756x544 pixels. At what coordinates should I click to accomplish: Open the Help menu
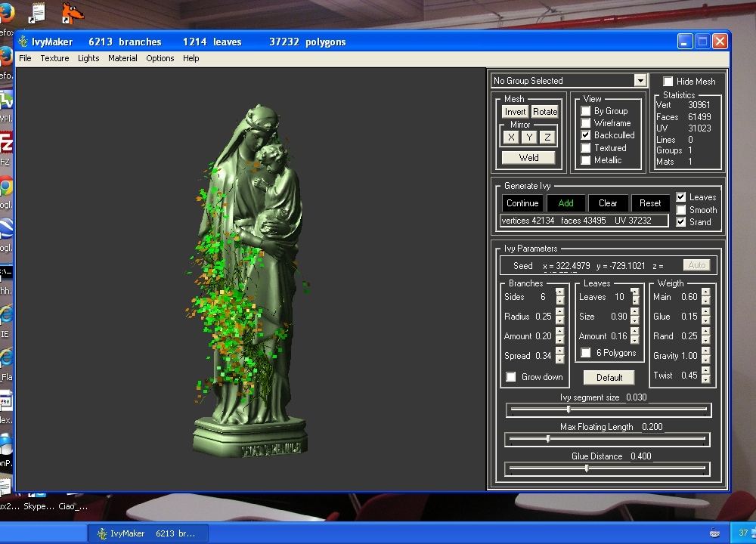pyautogui.click(x=191, y=58)
